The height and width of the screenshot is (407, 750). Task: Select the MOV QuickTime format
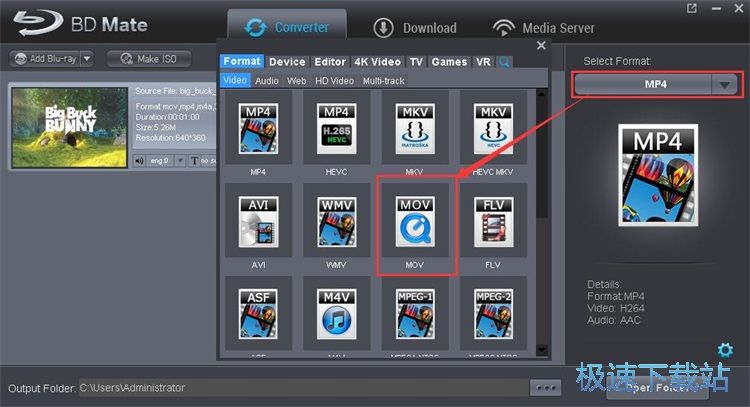(415, 221)
